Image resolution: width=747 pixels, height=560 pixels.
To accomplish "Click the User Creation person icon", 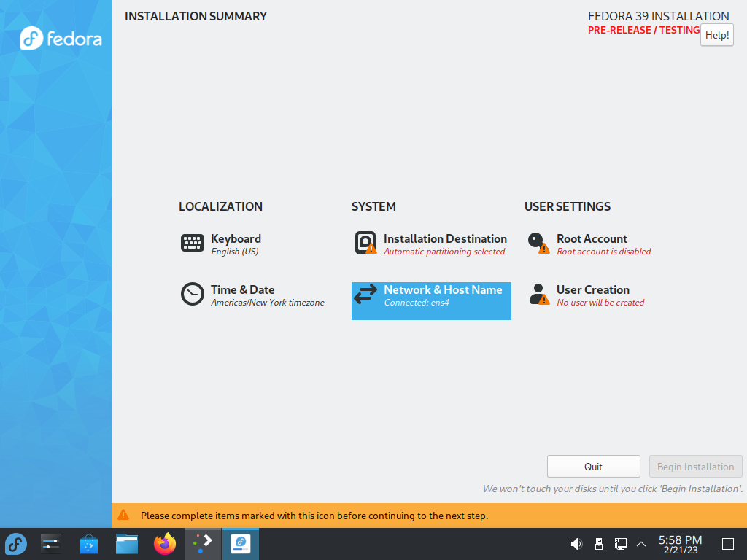I will coord(539,294).
